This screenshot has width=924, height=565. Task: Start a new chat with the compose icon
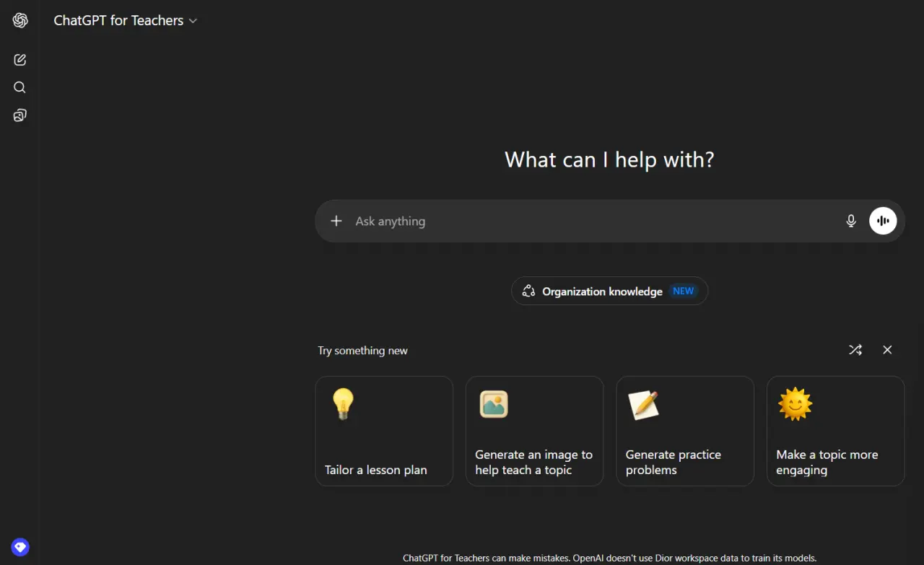click(20, 60)
